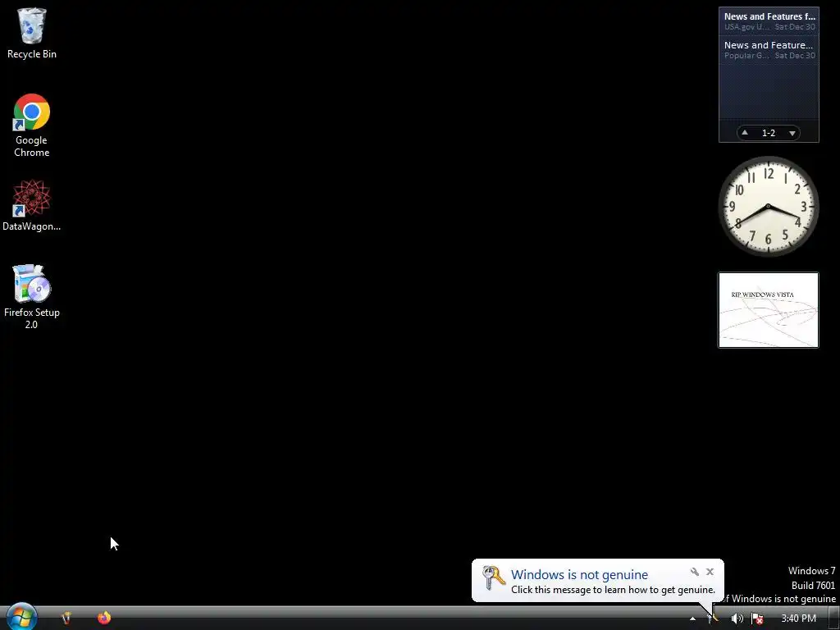
Task: Open the Recycle Bin desktop icon
Action: [x=32, y=33]
